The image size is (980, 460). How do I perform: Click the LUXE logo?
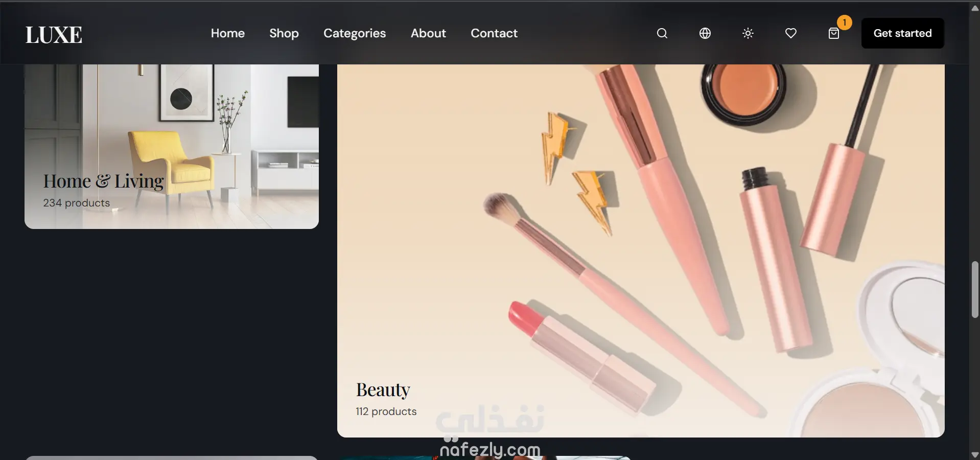pyautogui.click(x=54, y=35)
